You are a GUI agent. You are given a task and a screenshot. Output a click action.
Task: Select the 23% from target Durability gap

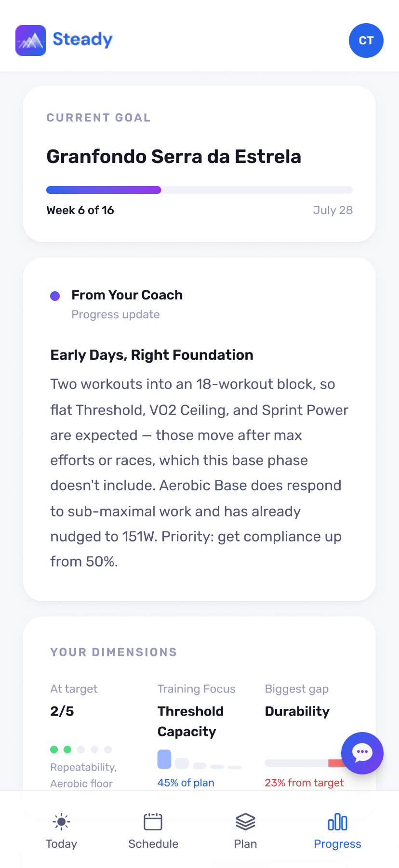pyautogui.click(x=304, y=782)
